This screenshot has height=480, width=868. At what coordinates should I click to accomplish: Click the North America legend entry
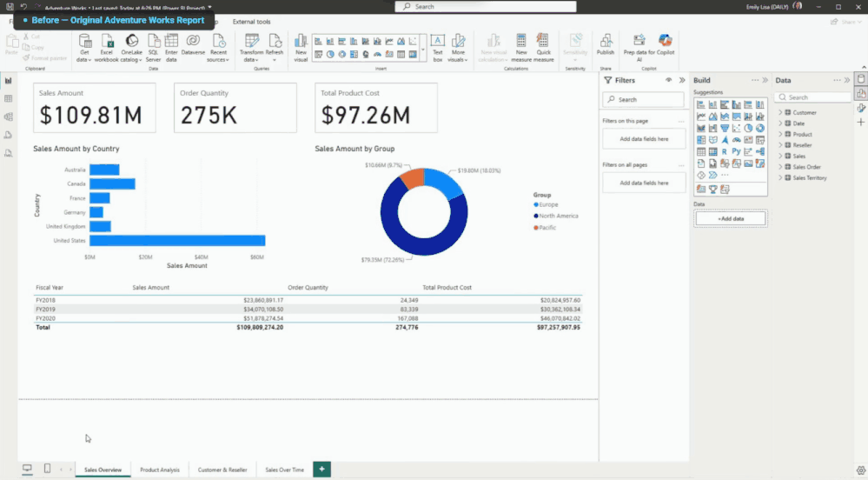[556, 217]
